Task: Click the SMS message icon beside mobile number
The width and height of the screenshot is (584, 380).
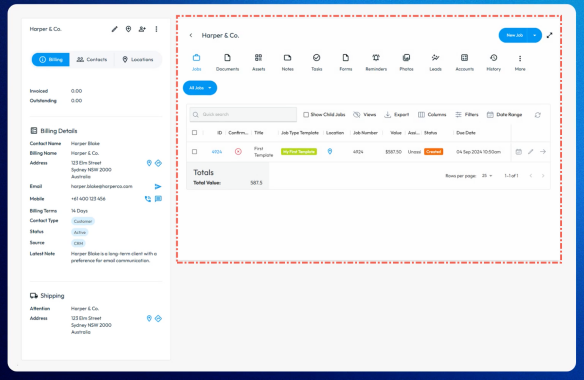Action: click(x=158, y=199)
